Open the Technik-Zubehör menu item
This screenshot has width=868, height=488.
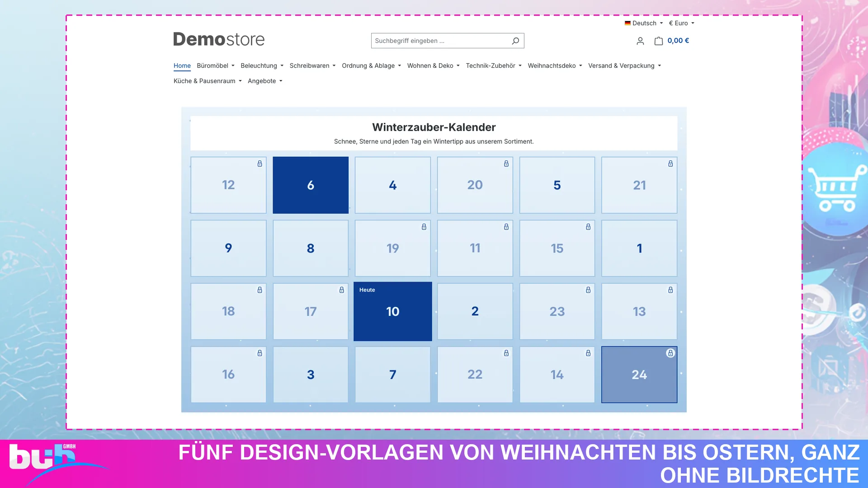click(494, 66)
